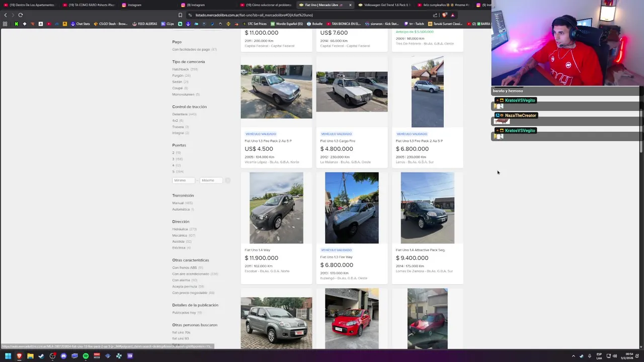Click the Máximo doors input field

tap(211, 180)
